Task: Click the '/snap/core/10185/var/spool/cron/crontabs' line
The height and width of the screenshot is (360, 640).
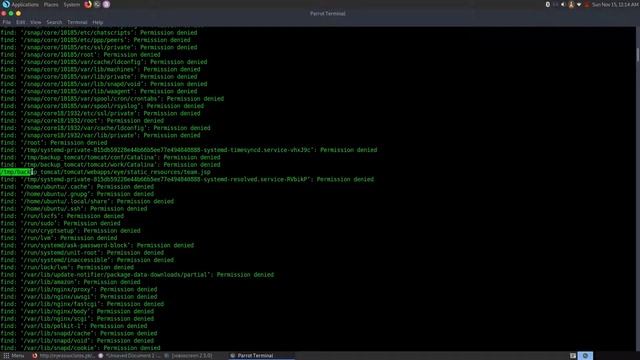Action: click(112, 99)
